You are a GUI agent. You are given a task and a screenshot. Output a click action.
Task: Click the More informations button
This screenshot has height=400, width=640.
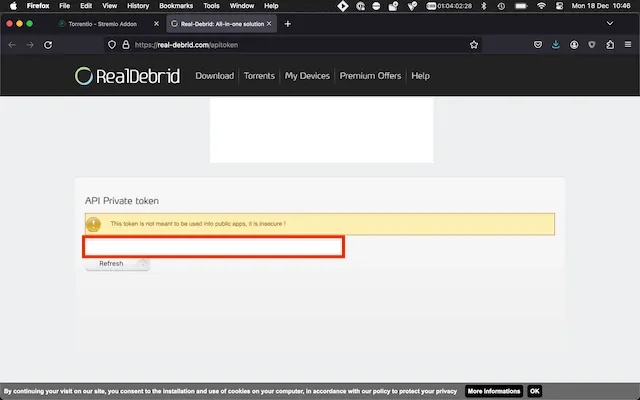point(493,391)
